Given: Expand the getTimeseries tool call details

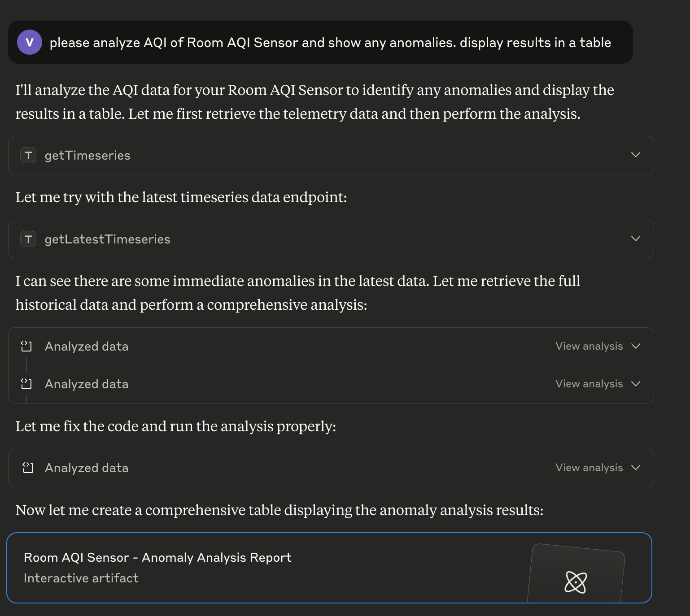Looking at the screenshot, I should pos(635,155).
